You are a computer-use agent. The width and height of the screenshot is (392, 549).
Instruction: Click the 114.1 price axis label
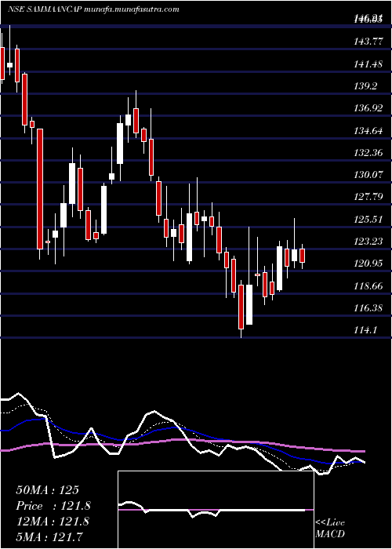pos(365,330)
